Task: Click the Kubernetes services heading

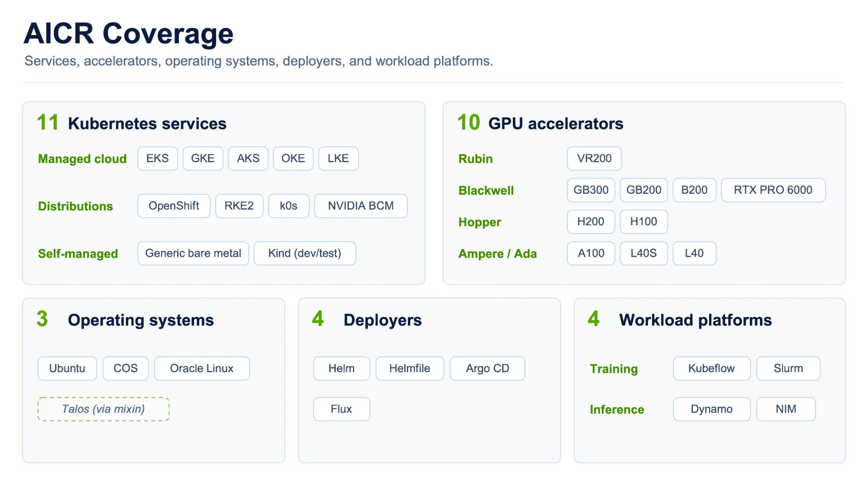Action: [147, 124]
